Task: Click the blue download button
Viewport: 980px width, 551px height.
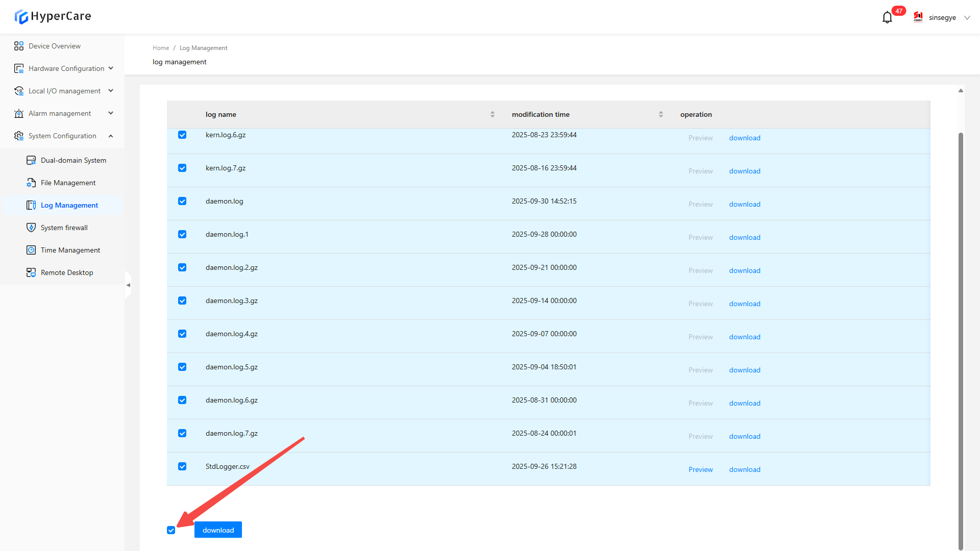Action: (x=218, y=530)
